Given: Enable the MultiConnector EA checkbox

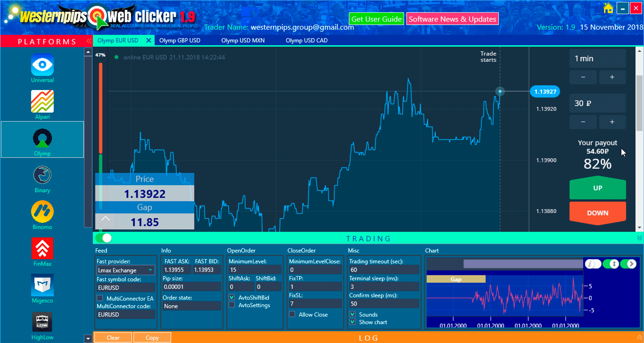Looking at the screenshot, I should [99, 298].
